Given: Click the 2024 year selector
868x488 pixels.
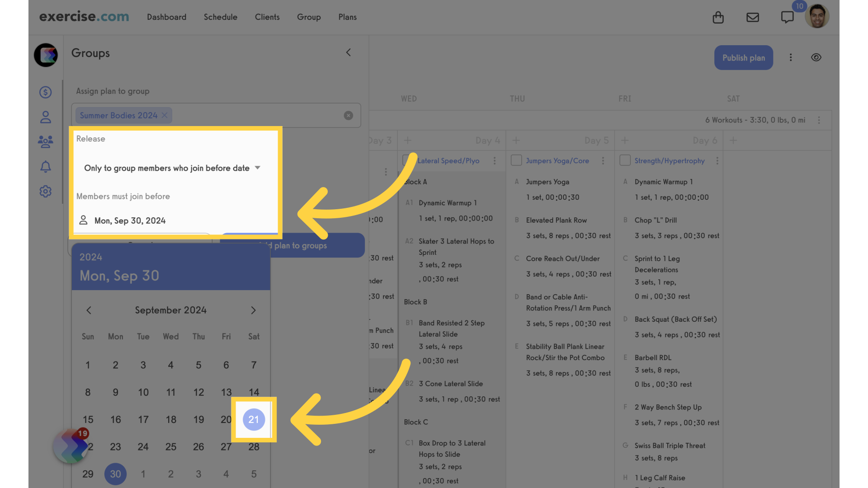Looking at the screenshot, I should pos(91,257).
